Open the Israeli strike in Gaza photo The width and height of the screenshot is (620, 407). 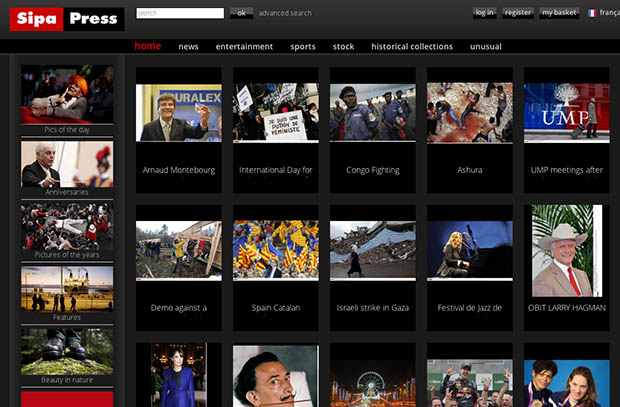coord(373,251)
